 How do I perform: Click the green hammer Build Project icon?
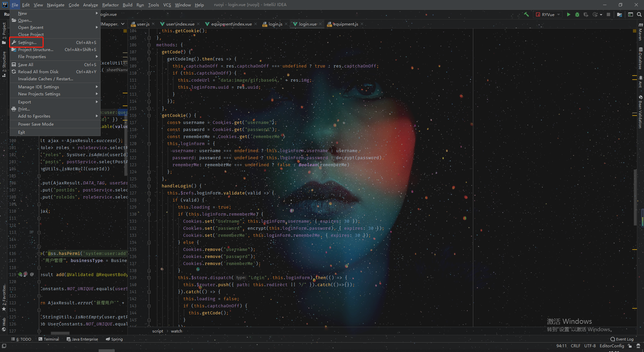(526, 14)
